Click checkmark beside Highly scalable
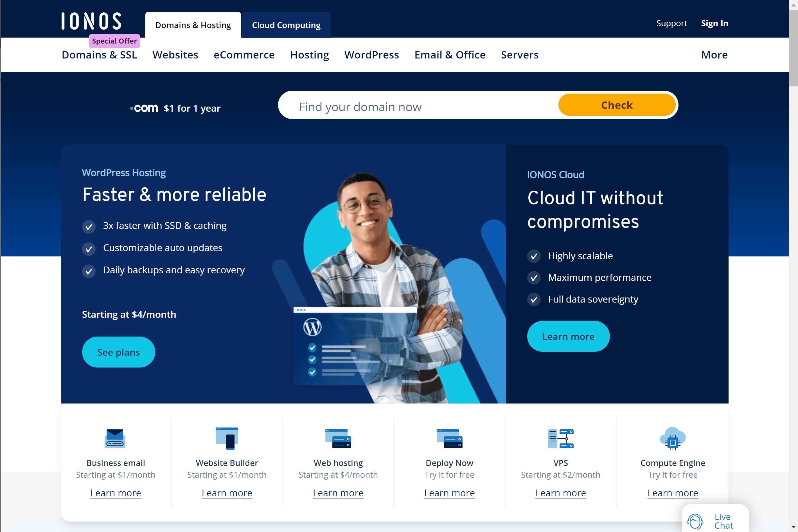 [534, 256]
